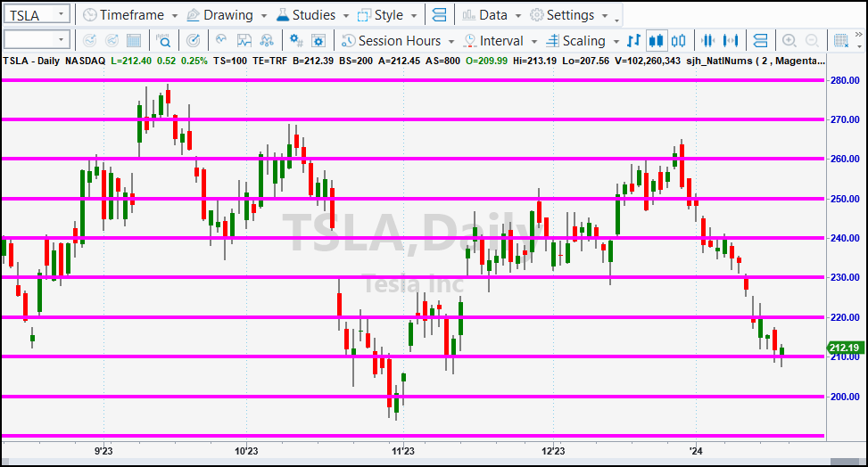Expand the Session Hours dropdown arrow
This screenshot has width=868, height=467.
(x=451, y=42)
